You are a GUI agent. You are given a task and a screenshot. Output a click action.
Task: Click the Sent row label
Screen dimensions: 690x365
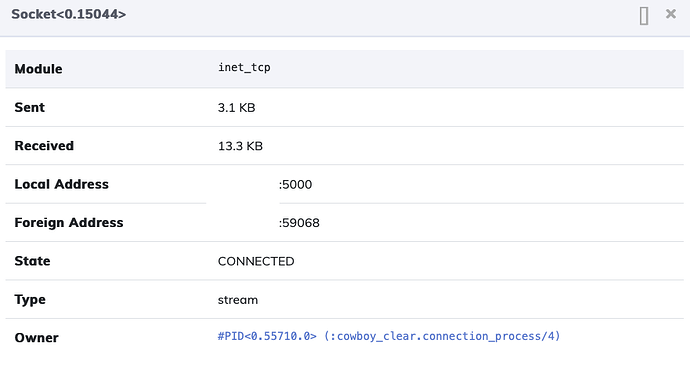[29, 107]
